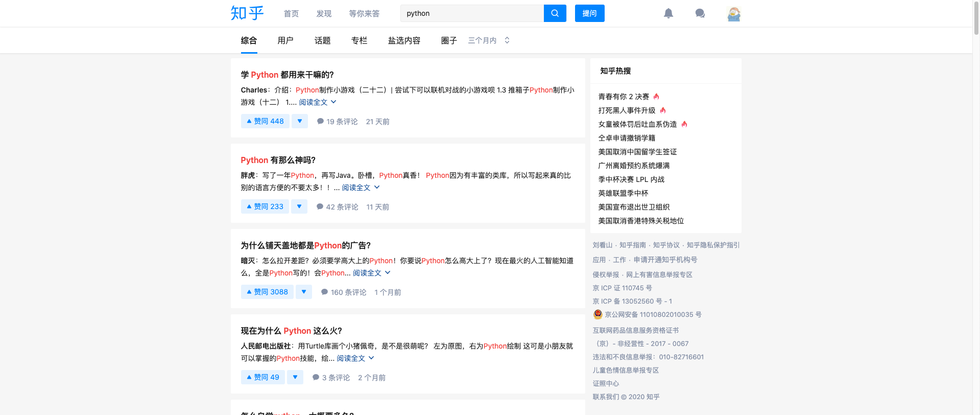
Task: Open question Python 有那么神吗?
Action: coord(278,160)
